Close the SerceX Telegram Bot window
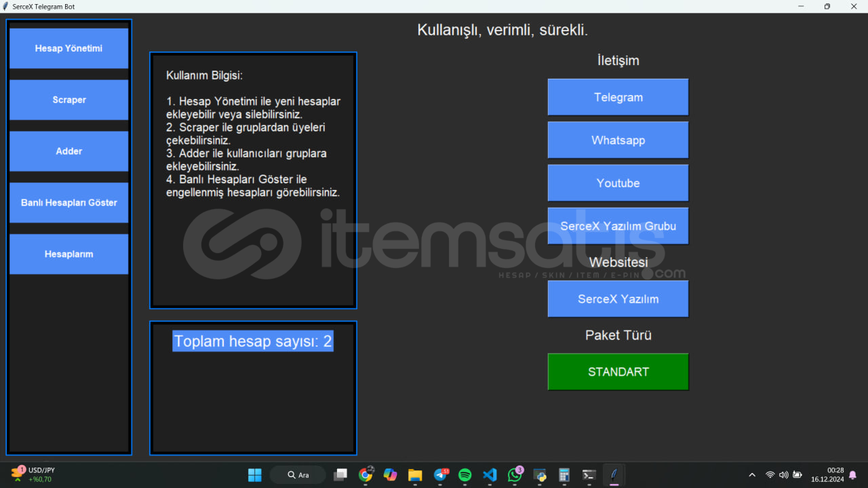 (854, 6)
